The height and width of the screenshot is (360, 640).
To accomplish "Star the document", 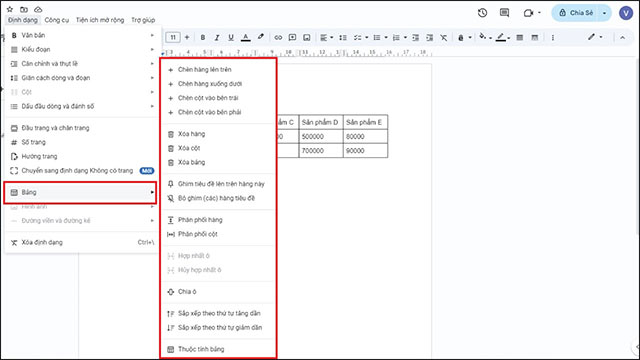I will tap(10, 9).
